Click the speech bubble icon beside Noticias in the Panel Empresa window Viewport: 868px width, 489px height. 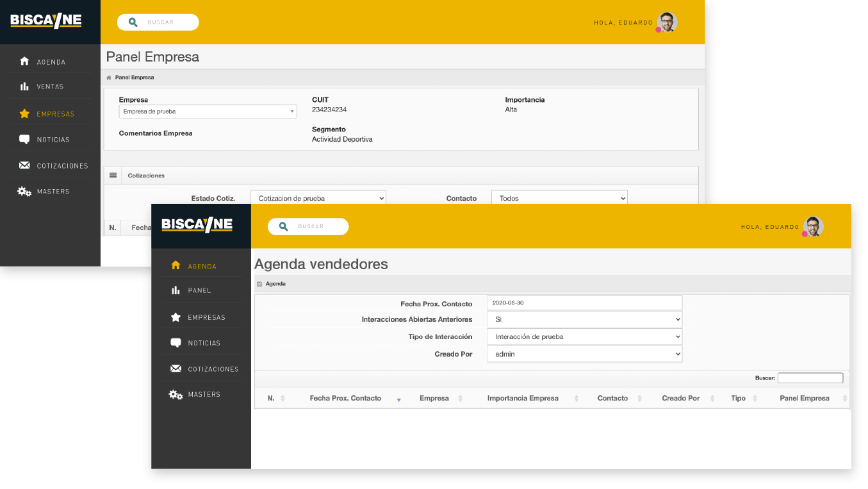(x=24, y=139)
